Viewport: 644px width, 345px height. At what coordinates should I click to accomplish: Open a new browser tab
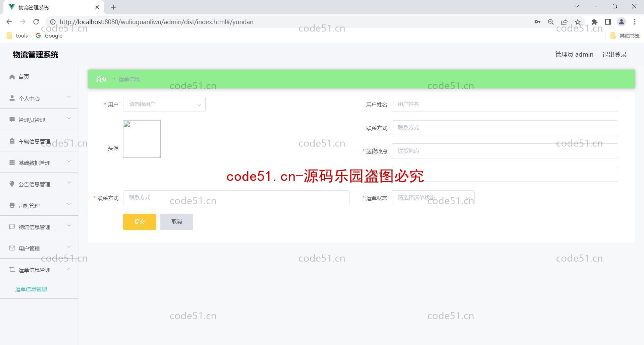pyautogui.click(x=113, y=7)
